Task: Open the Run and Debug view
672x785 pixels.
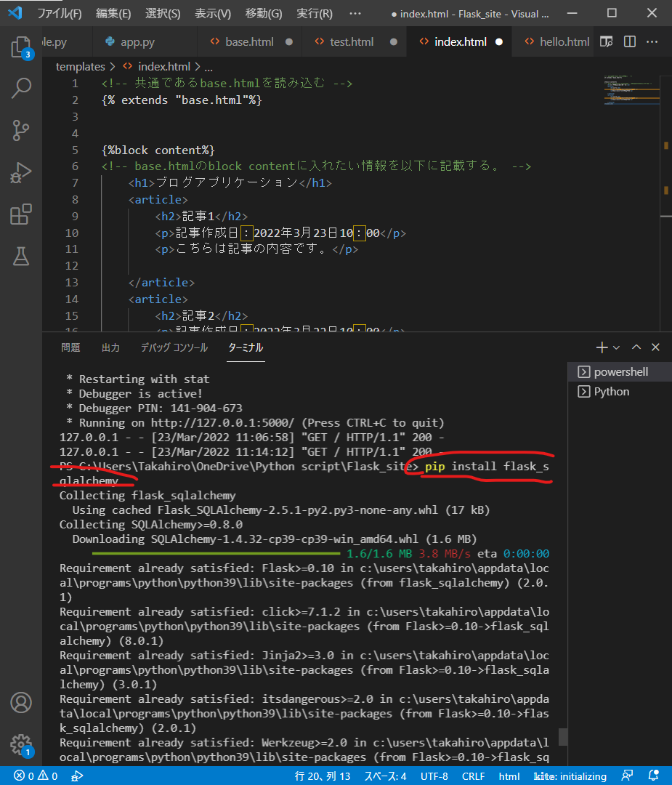Action: [x=22, y=173]
